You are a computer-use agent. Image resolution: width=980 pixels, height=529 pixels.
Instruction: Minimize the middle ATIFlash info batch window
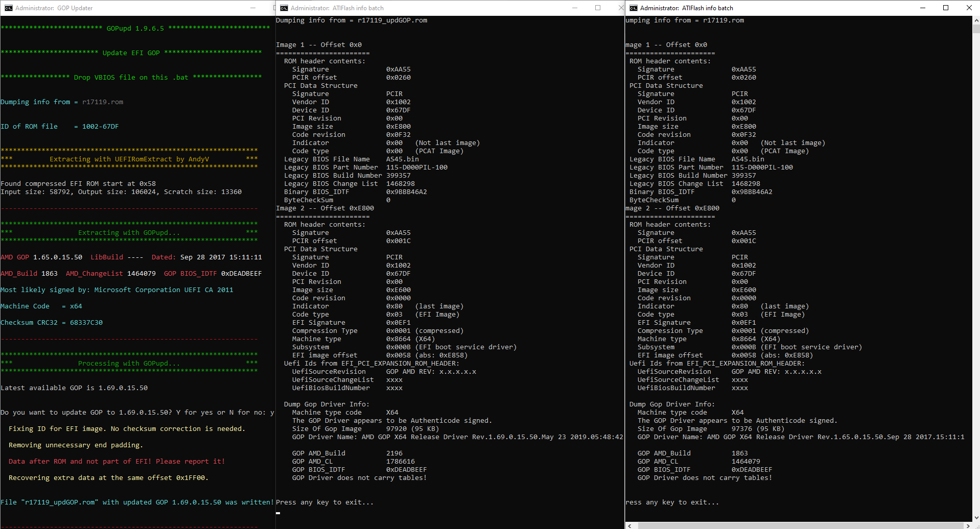575,8
